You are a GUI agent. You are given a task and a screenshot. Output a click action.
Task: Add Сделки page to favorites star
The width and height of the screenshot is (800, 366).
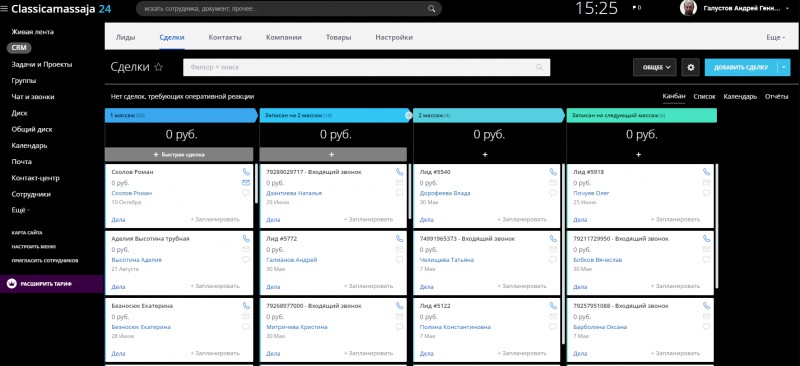(159, 67)
